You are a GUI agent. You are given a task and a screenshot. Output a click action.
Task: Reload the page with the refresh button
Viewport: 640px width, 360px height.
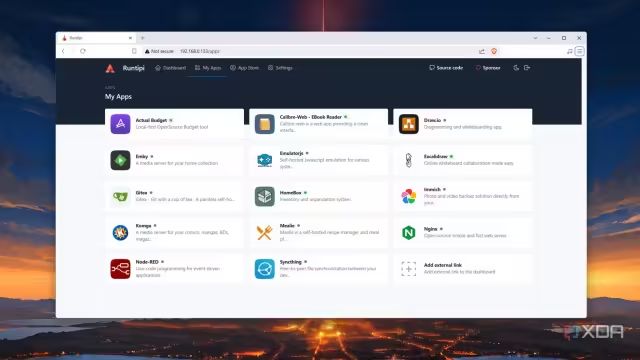[x=83, y=51]
